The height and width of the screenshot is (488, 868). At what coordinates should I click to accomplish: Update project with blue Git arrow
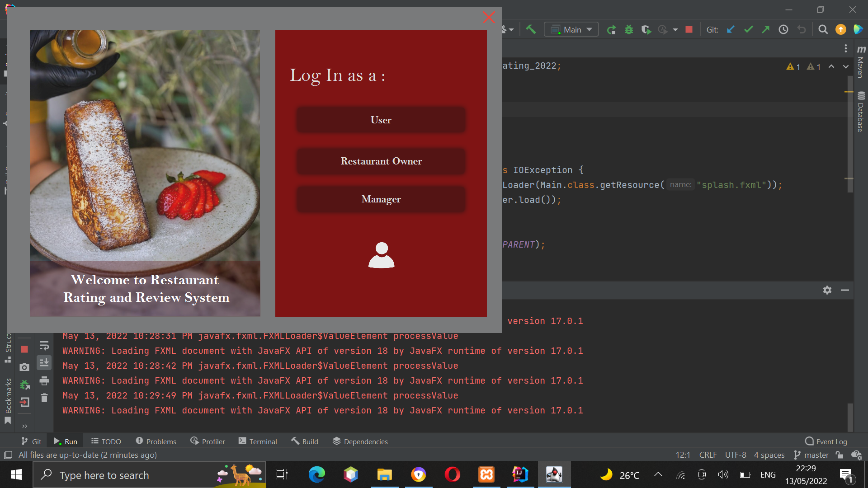[731, 29]
